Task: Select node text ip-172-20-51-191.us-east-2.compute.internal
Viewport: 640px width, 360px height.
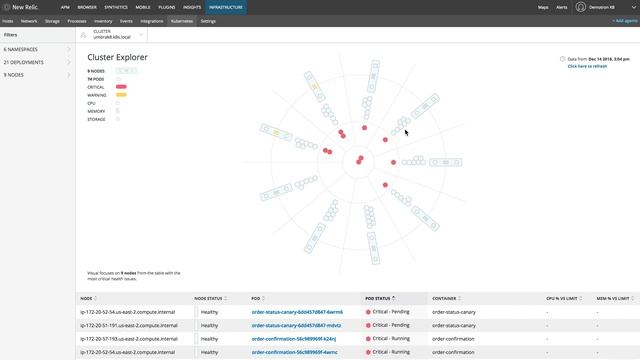Action: pos(129,325)
